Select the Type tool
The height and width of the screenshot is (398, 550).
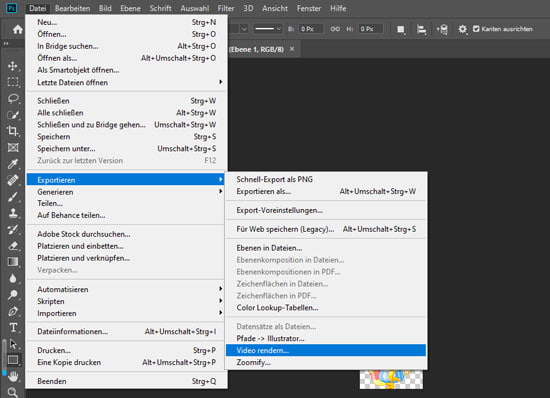pyautogui.click(x=13, y=328)
